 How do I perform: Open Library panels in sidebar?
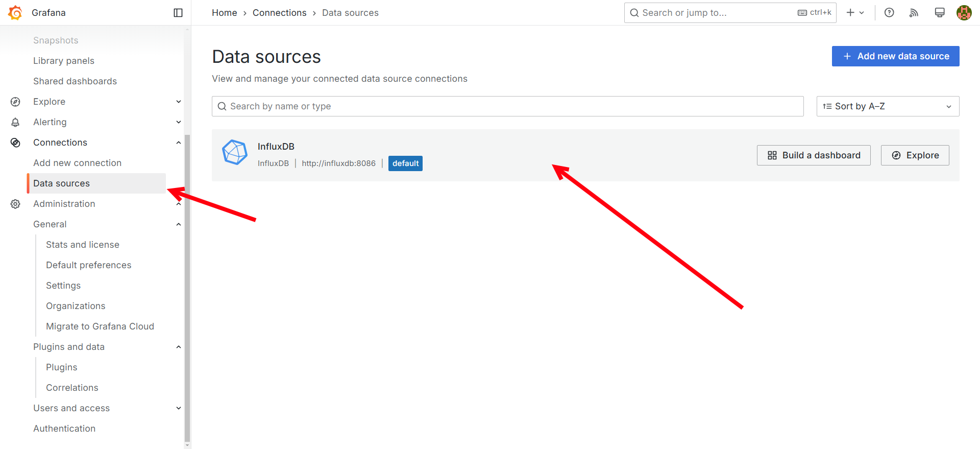point(64,61)
